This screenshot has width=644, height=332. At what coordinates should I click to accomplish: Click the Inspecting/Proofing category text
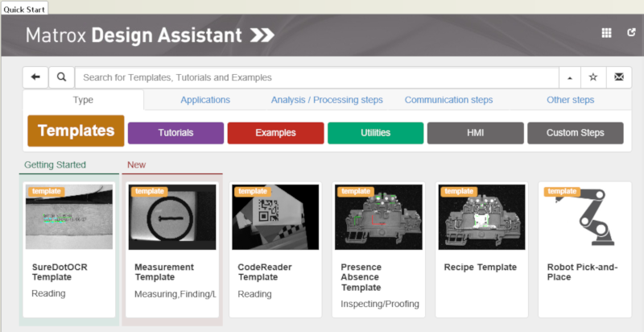tap(380, 304)
